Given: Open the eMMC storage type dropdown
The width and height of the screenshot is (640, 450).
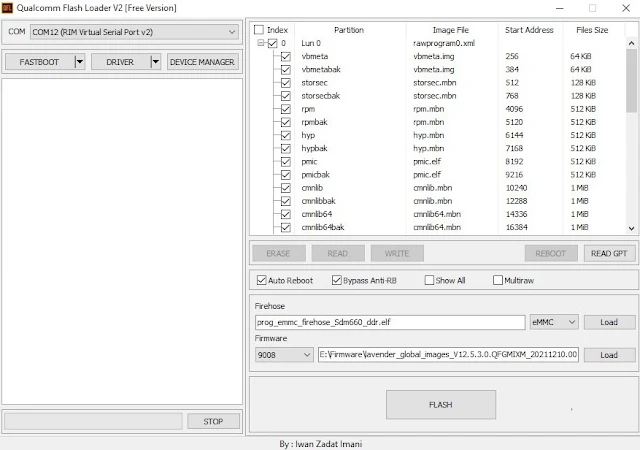Looking at the screenshot, I should pos(554,322).
